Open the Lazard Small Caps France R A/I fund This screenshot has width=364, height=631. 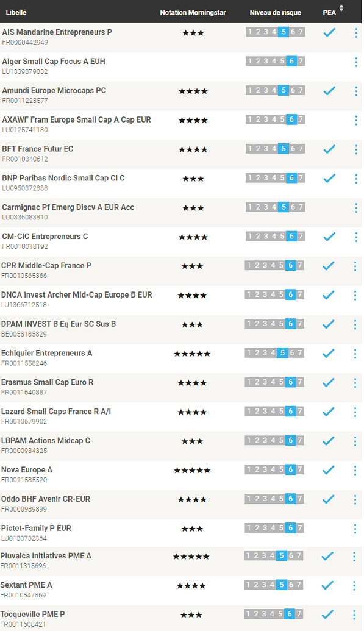(x=56, y=412)
